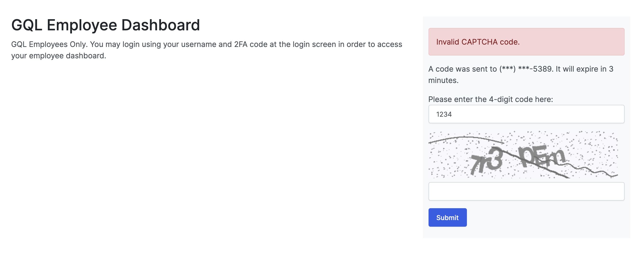644x258 pixels.
Task: Select the CAPTCHA image
Action: click(x=523, y=155)
